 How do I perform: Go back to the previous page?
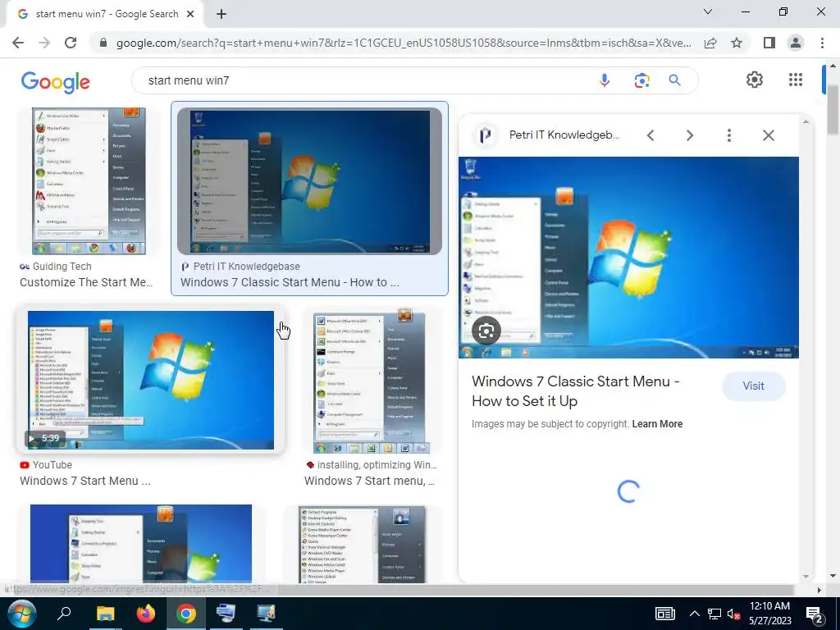(x=18, y=43)
